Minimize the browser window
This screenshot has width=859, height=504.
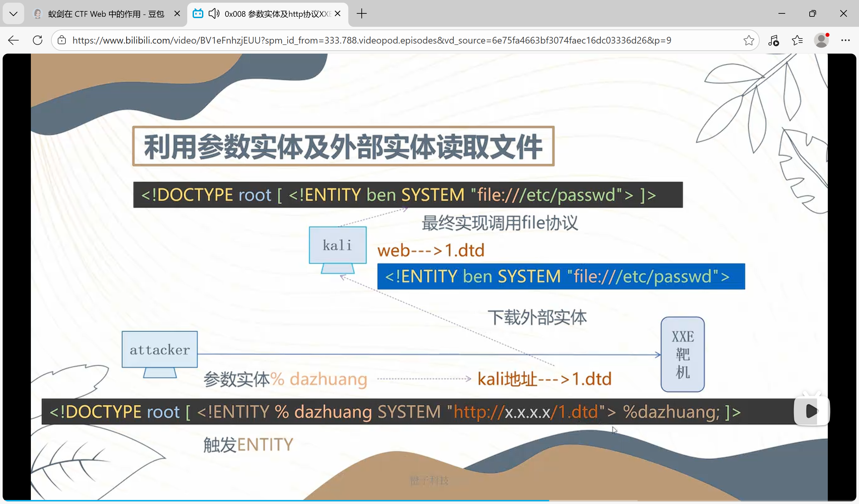tap(781, 14)
